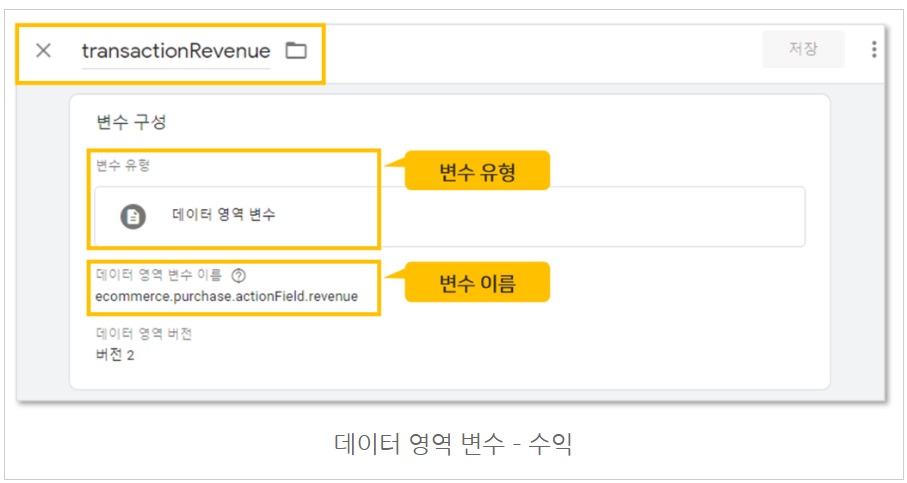The height and width of the screenshot is (483, 907).
Task: Click the 변수 유형 field label
Action: (x=123, y=166)
